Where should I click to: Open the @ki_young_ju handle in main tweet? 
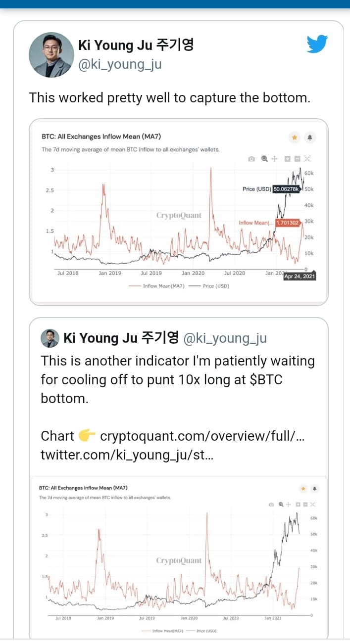pyautogui.click(x=120, y=64)
